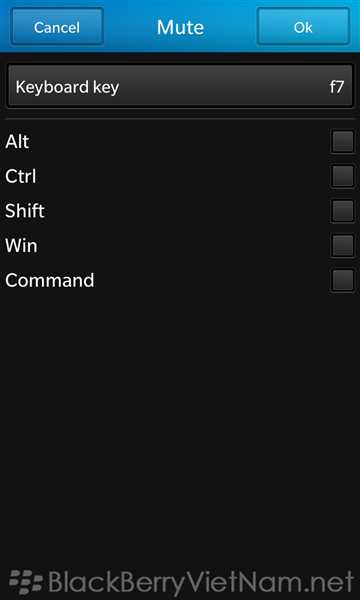Tap the Command label text
The height and width of the screenshot is (600, 360).
point(50,280)
